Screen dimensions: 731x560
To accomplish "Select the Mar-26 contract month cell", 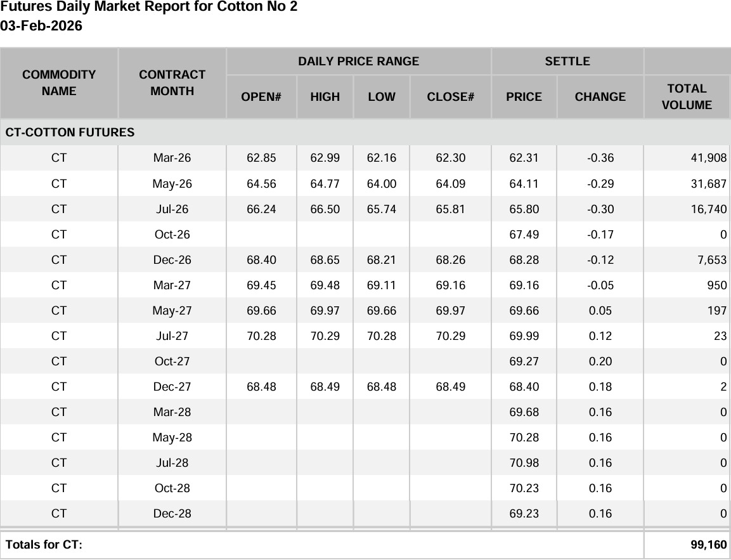I will [172, 158].
